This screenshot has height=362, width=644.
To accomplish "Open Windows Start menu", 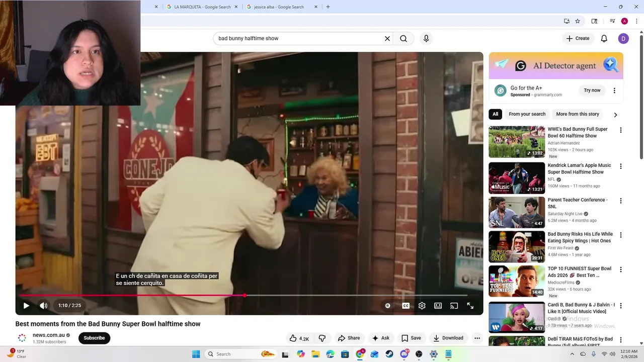I will point(196,354).
